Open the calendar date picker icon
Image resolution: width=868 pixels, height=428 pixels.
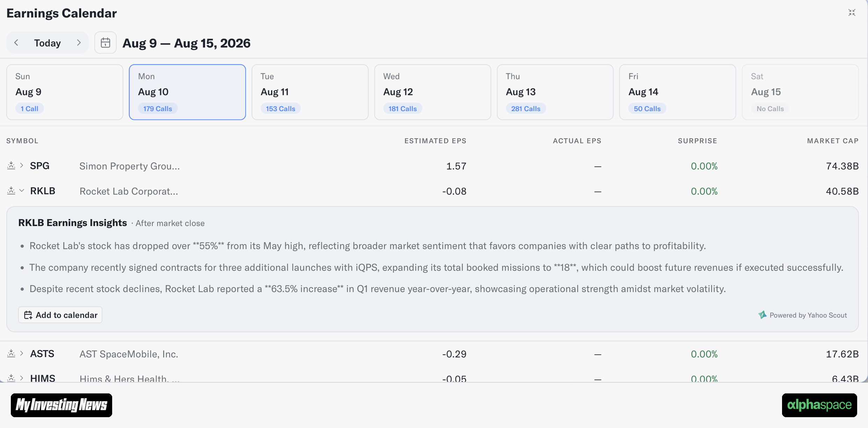[106, 43]
